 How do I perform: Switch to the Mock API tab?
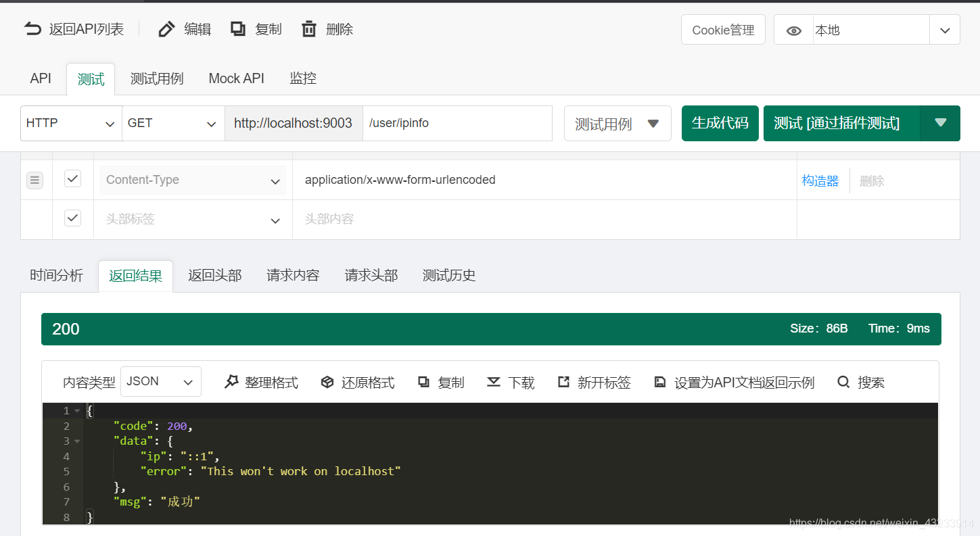click(237, 78)
